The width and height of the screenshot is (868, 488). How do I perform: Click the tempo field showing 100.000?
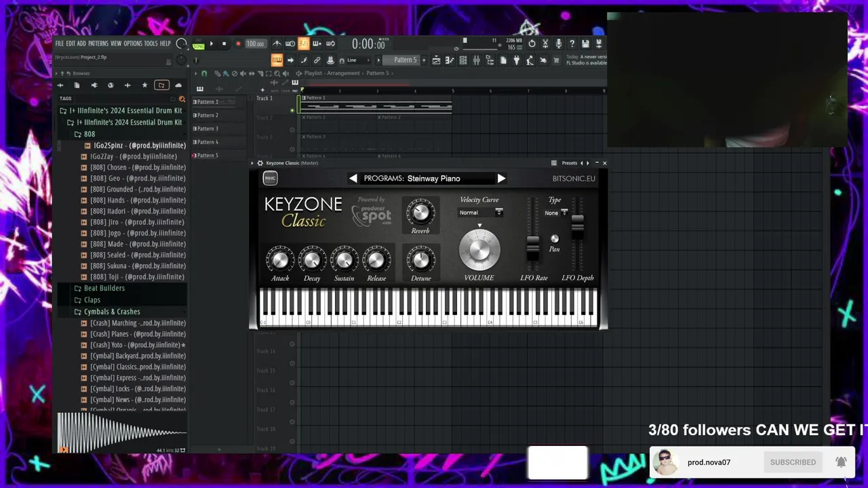point(255,44)
